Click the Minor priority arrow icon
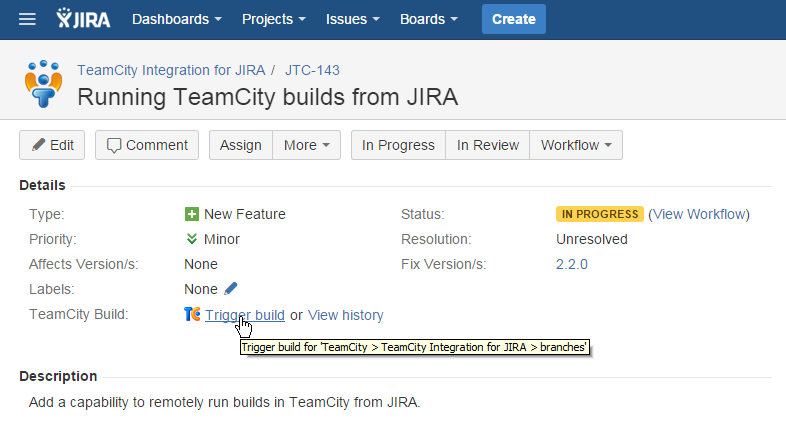 click(192, 239)
